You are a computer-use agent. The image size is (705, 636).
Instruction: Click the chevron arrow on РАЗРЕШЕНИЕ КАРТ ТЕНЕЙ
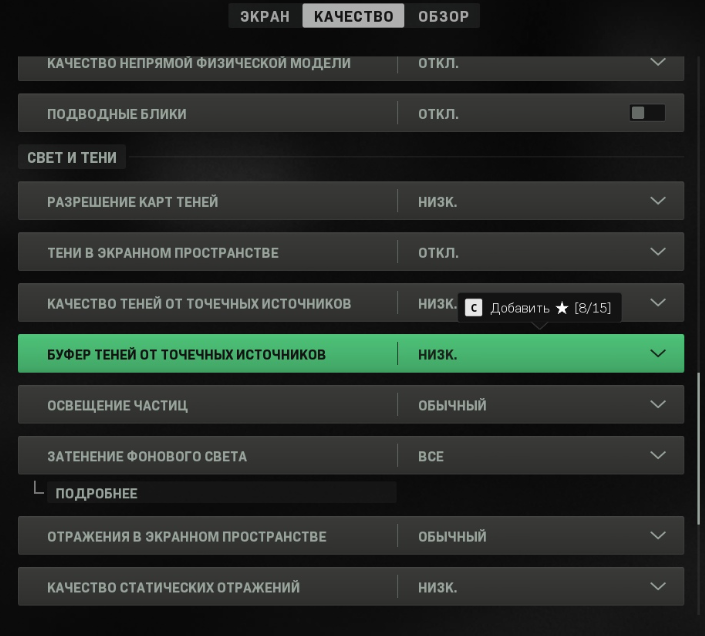click(658, 202)
